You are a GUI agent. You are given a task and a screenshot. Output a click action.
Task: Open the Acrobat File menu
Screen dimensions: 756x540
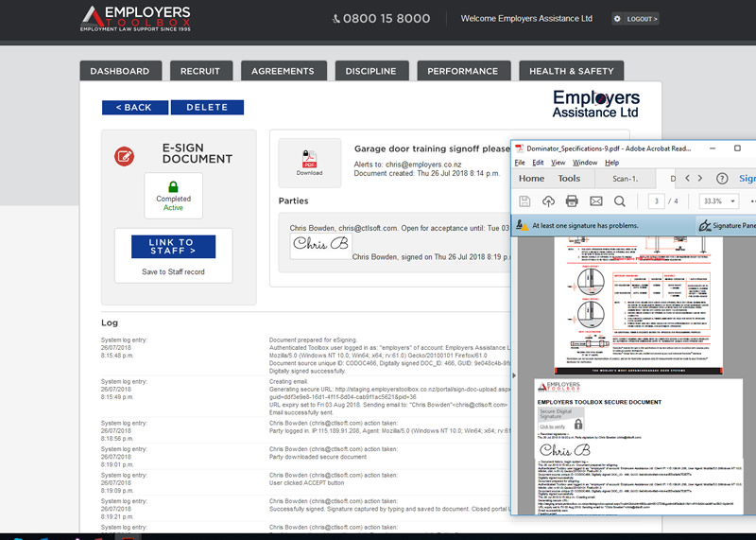(520, 163)
